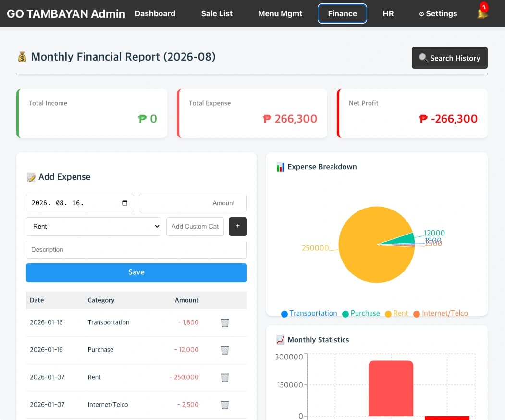Click the Search History button
This screenshot has height=420, width=505.
click(x=449, y=58)
